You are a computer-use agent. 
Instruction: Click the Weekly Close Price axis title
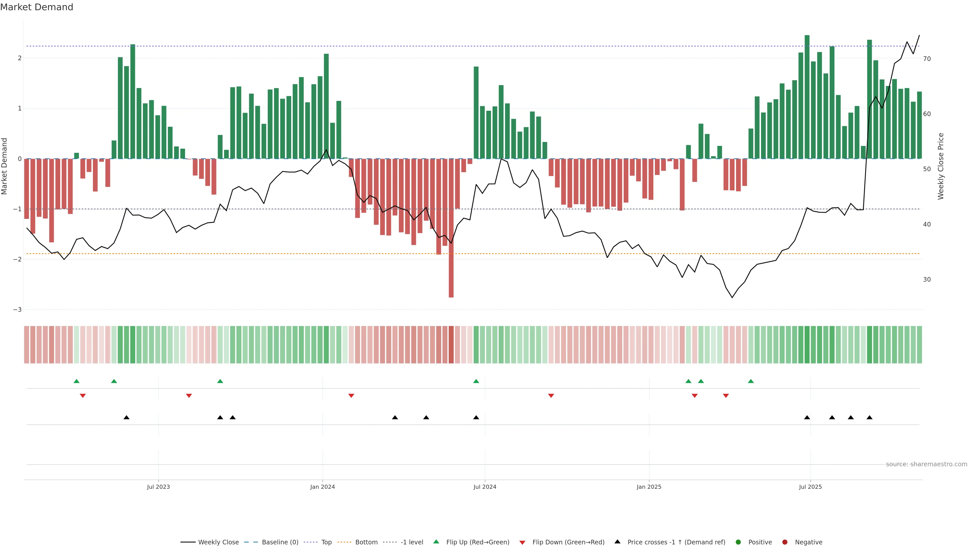click(941, 166)
